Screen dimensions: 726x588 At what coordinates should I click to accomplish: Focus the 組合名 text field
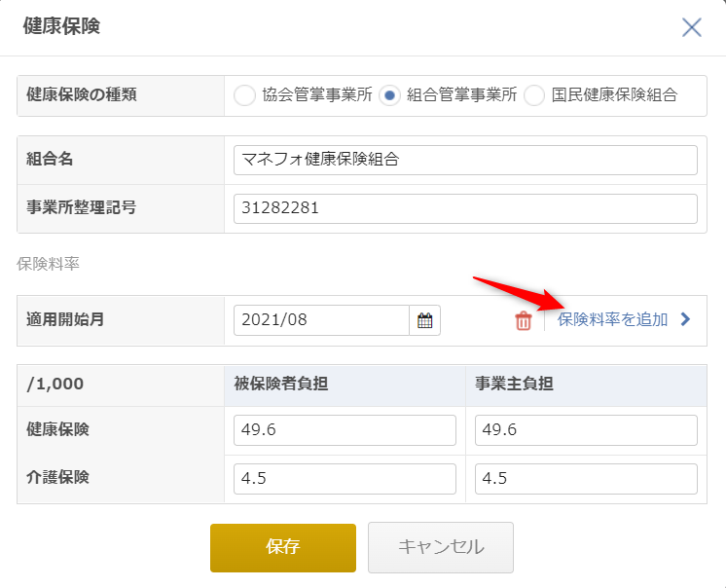click(x=465, y=160)
